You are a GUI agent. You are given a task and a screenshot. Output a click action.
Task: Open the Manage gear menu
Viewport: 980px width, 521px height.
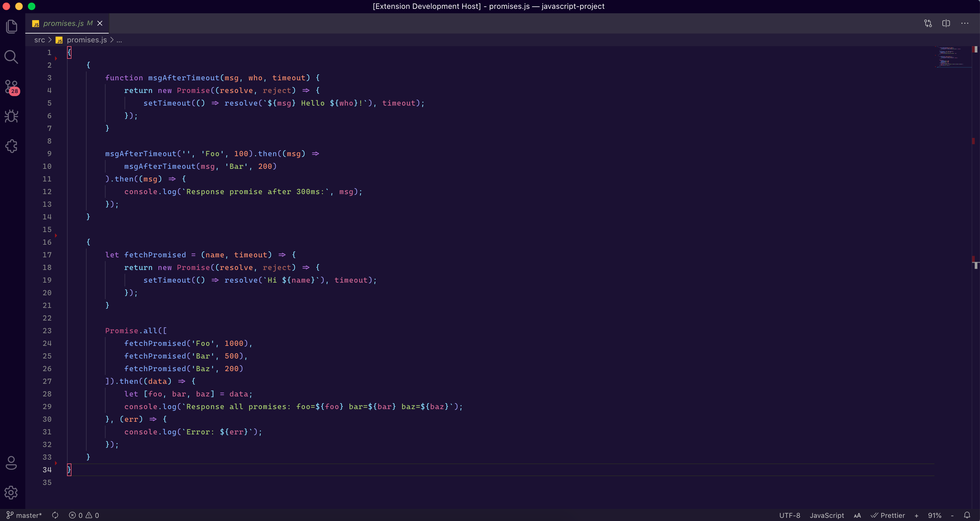pyautogui.click(x=11, y=493)
